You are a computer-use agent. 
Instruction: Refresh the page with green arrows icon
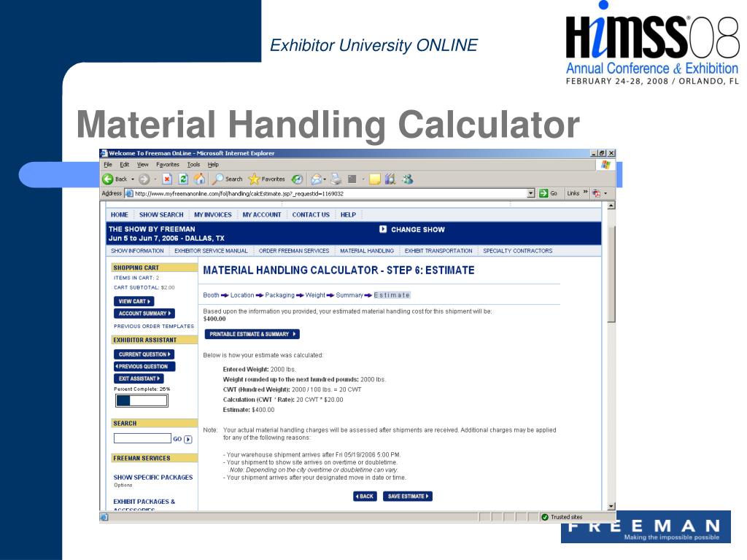[183, 179]
